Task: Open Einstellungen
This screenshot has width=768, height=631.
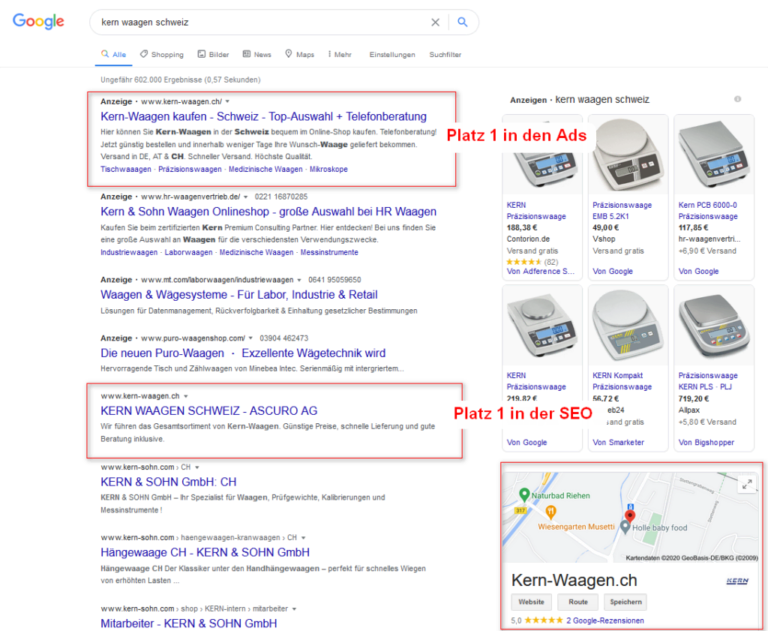Action: [392, 54]
